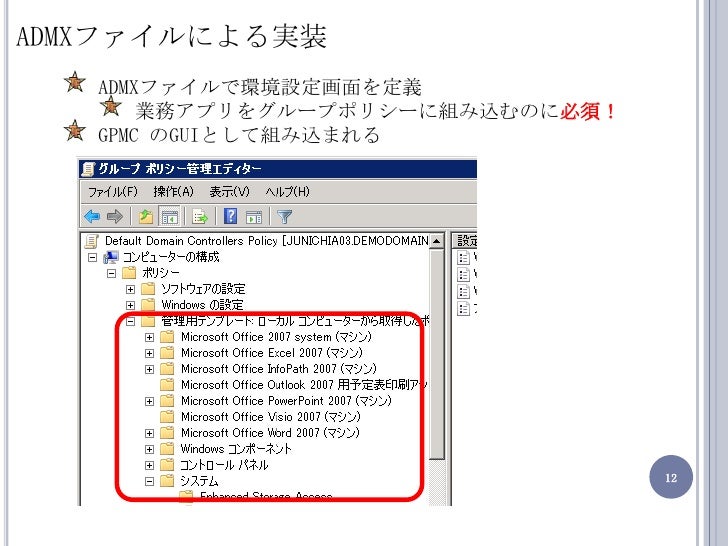Viewport: 728px width, 546px height.
Task: Click the blue Help question mark icon
Action: (x=230, y=216)
